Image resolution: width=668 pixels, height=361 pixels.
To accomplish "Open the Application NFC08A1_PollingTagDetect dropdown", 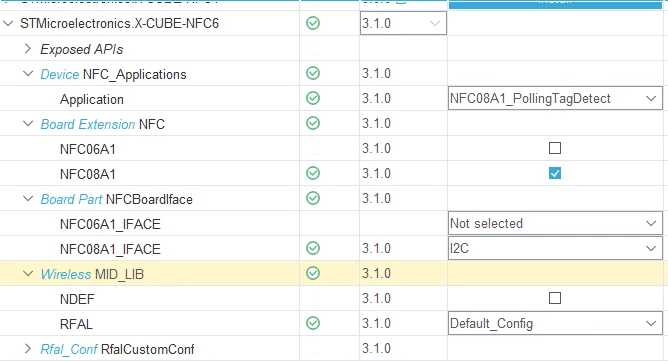I will click(x=555, y=98).
